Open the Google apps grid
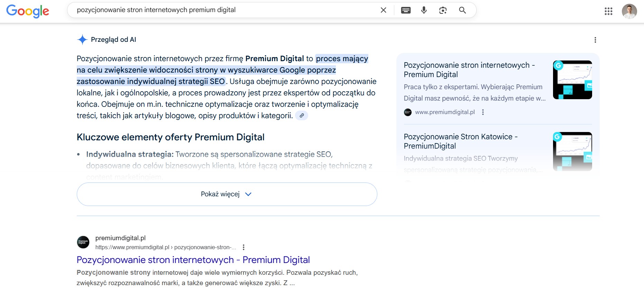 [x=608, y=11]
